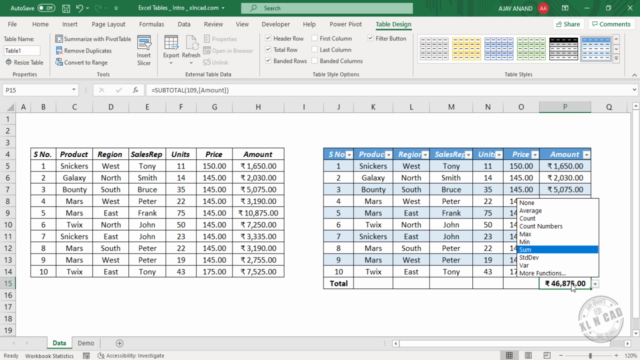
Task: Expand the Name Box dropdown
Action: [x=74, y=90]
